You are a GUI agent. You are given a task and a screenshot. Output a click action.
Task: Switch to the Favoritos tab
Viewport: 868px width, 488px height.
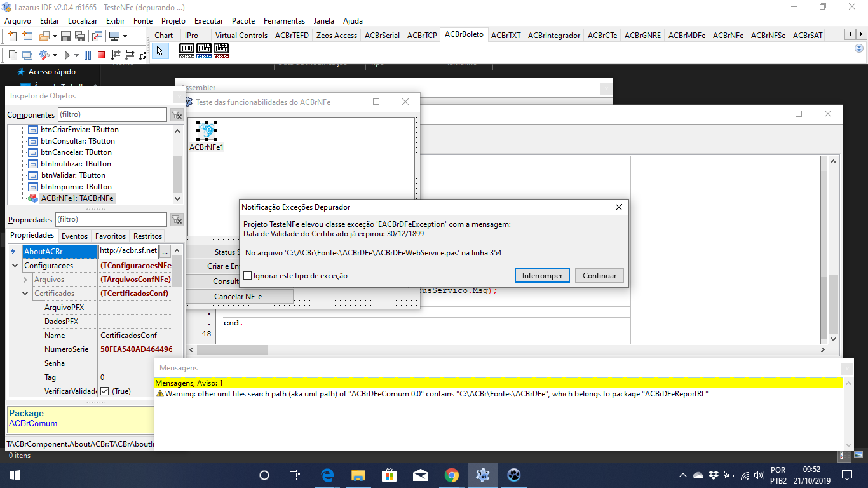111,236
